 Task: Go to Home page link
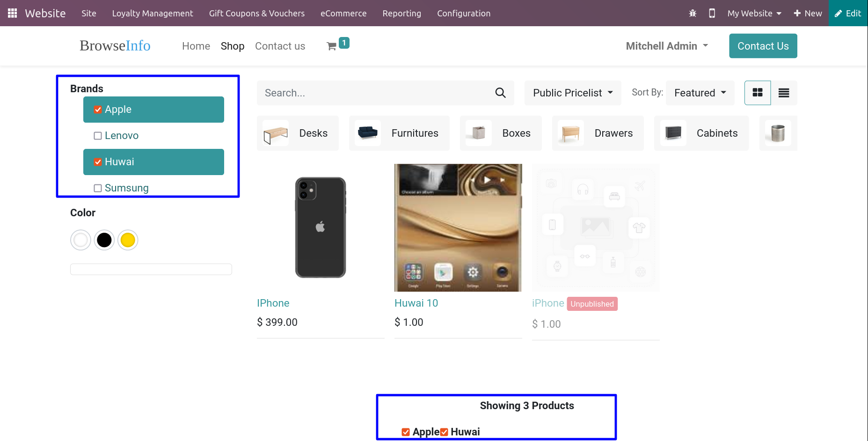[196, 46]
